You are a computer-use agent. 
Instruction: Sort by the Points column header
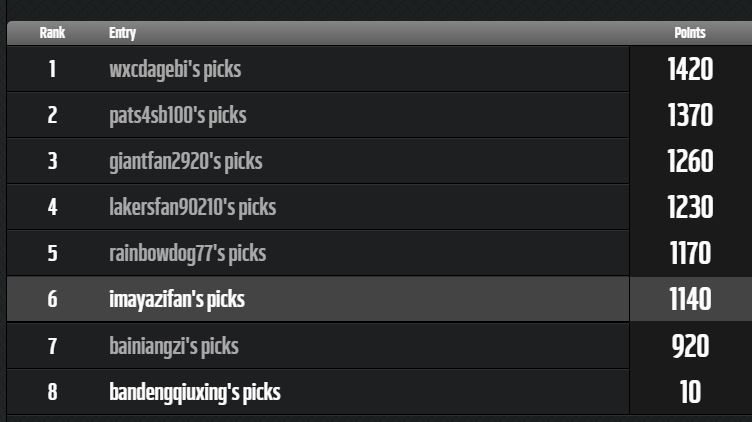coord(690,33)
